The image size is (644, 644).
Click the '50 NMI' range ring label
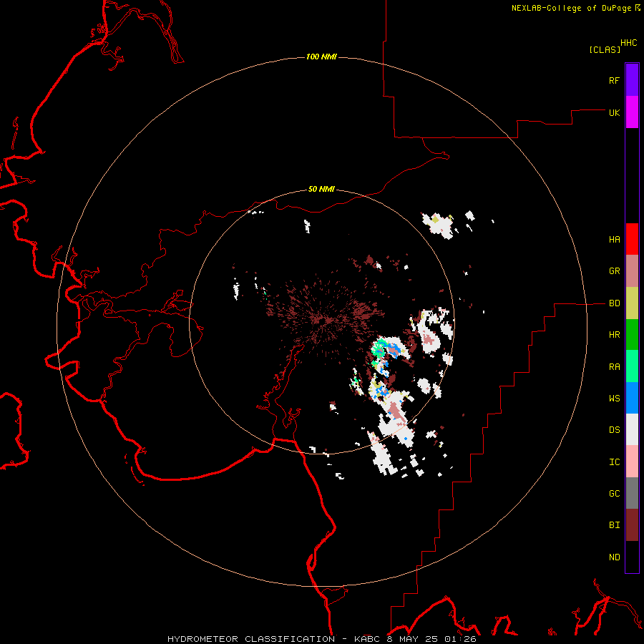pos(321,190)
